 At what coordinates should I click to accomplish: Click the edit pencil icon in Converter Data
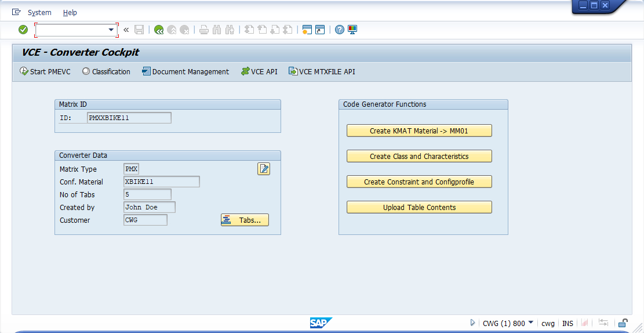coord(264,169)
